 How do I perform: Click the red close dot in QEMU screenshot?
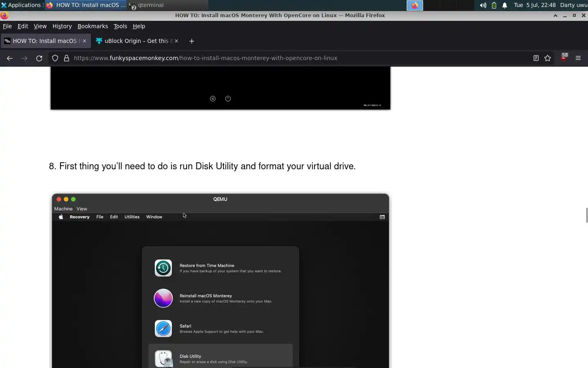point(59,199)
